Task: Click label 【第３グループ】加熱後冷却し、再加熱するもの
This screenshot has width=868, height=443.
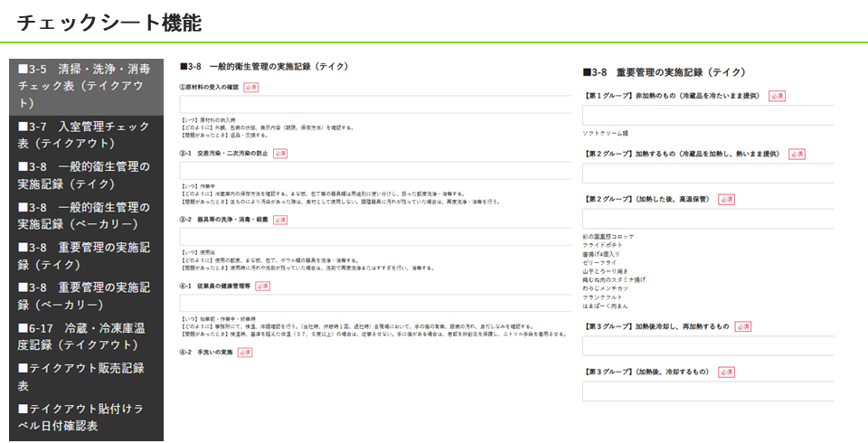Action: (656, 326)
